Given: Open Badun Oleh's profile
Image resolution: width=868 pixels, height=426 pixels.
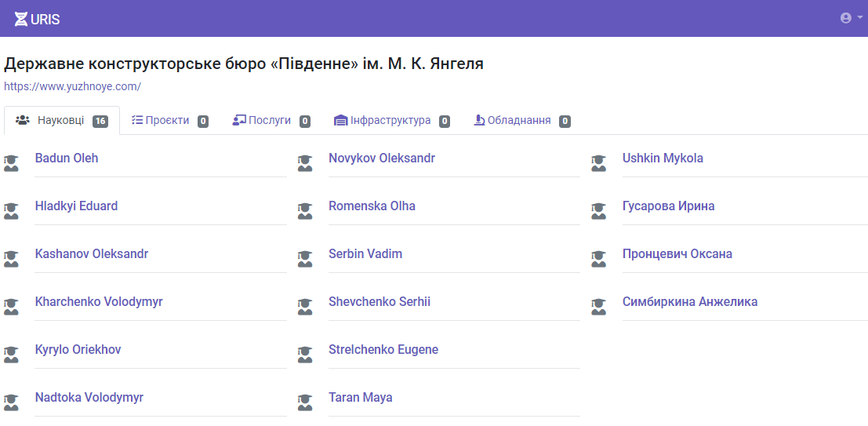Looking at the screenshot, I should 67,158.
